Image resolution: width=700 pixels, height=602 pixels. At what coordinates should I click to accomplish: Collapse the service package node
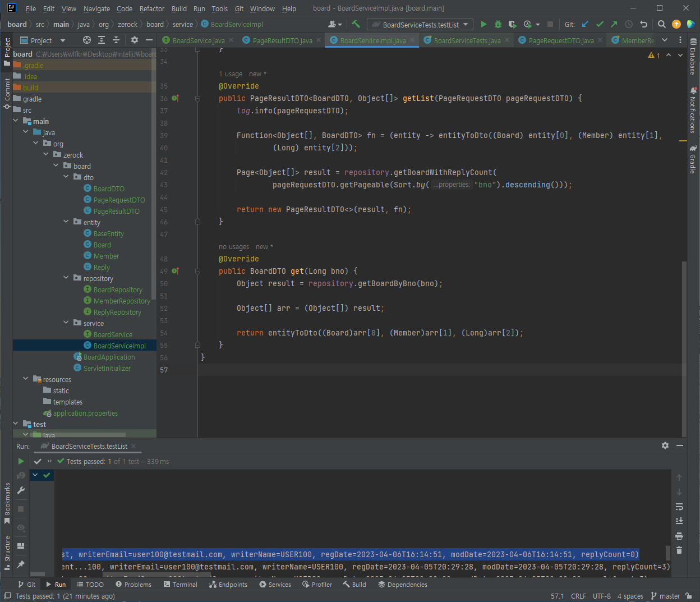click(x=66, y=323)
